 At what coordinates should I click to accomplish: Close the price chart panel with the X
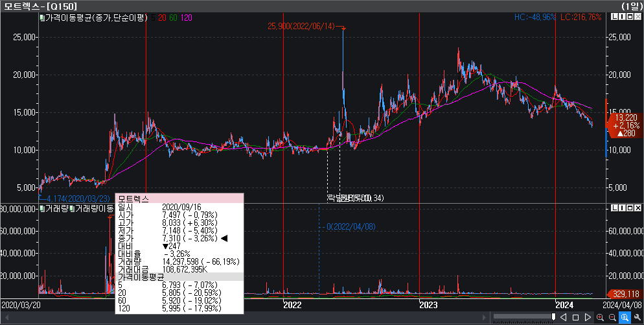coord(638,17)
